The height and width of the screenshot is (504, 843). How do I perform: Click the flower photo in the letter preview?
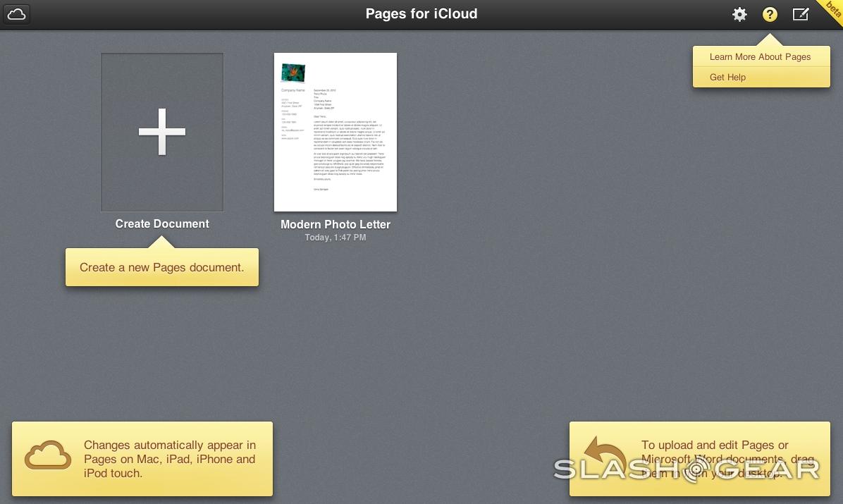(x=293, y=72)
